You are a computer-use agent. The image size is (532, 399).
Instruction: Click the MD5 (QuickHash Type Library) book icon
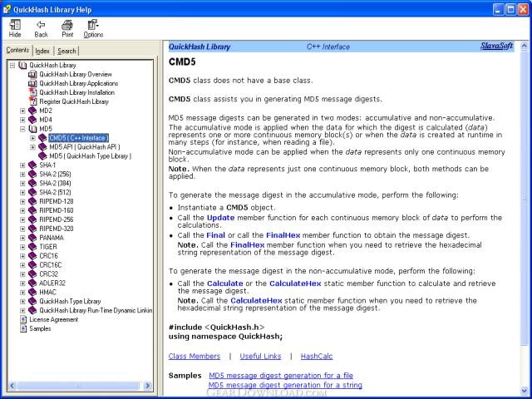point(42,156)
